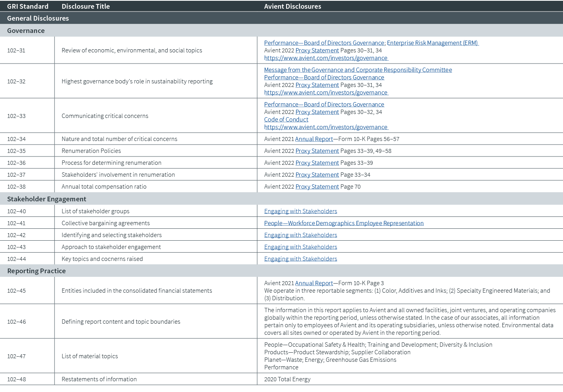Open the Performance—Board of Directors Governance link
This screenshot has height=392, width=563.
324,42
